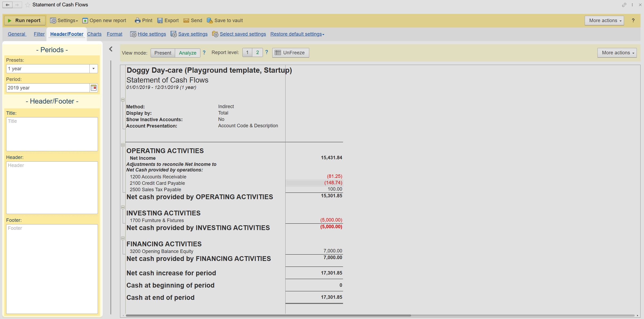Click into the Footer text field
This screenshot has width=644, height=319.
point(52,269)
